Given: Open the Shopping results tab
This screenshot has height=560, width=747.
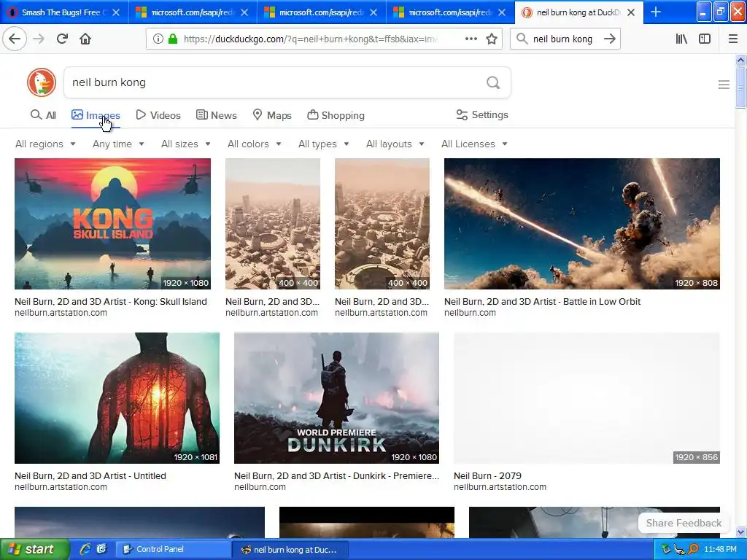Looking at the screenshot, I should point(336,115).
